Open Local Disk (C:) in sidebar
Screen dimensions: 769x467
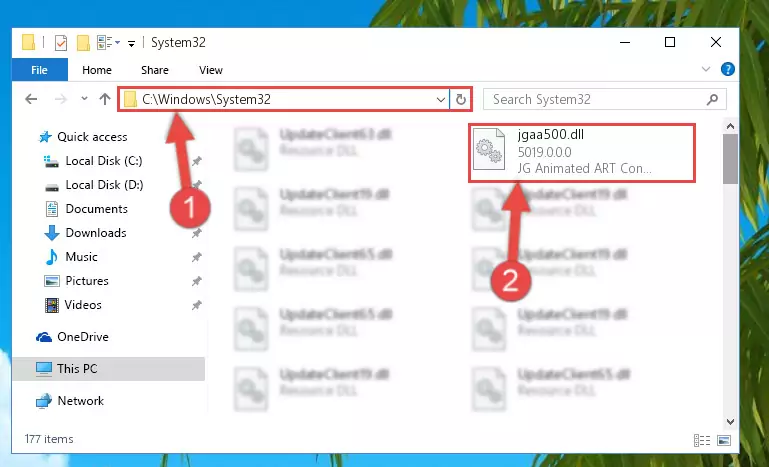pos(103,161)
